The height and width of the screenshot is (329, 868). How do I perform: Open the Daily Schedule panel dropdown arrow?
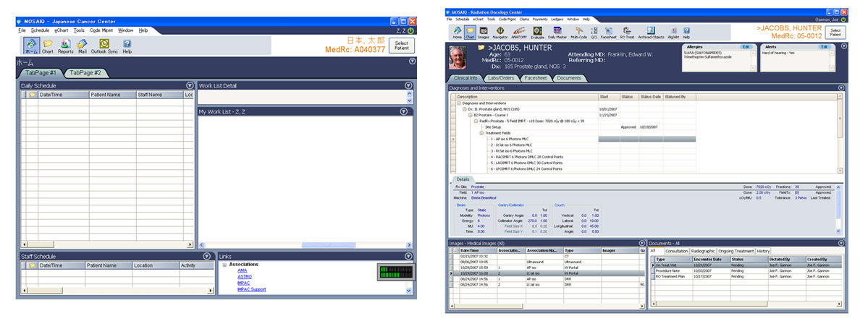coord(190,85)
